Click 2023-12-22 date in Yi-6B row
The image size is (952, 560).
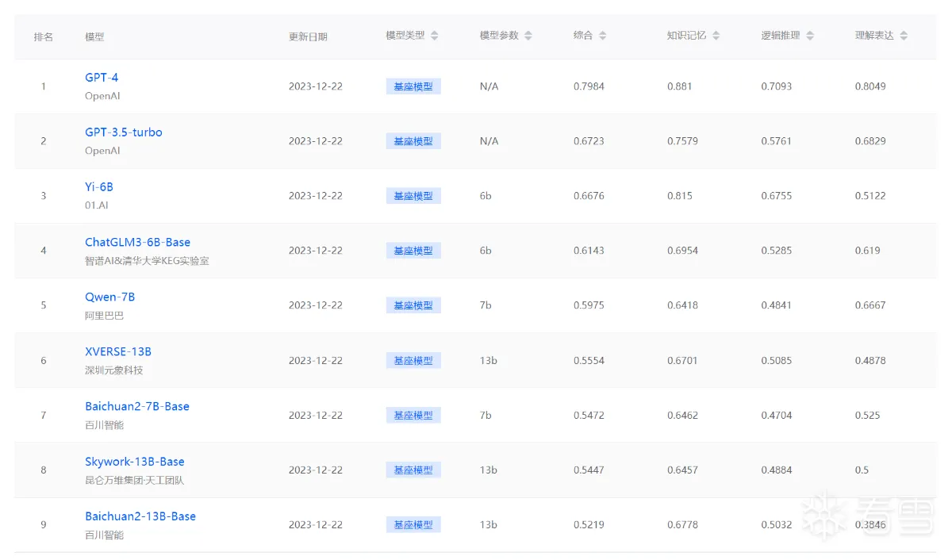(316, 196)
